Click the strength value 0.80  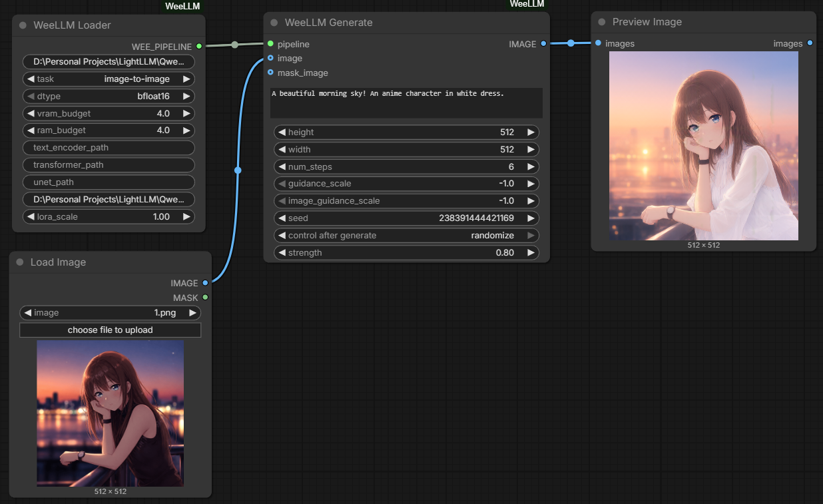pos(505,253)
